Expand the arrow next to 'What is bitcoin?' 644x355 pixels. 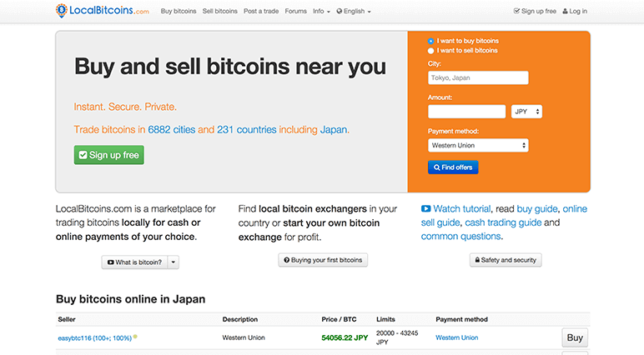[174, 262]
